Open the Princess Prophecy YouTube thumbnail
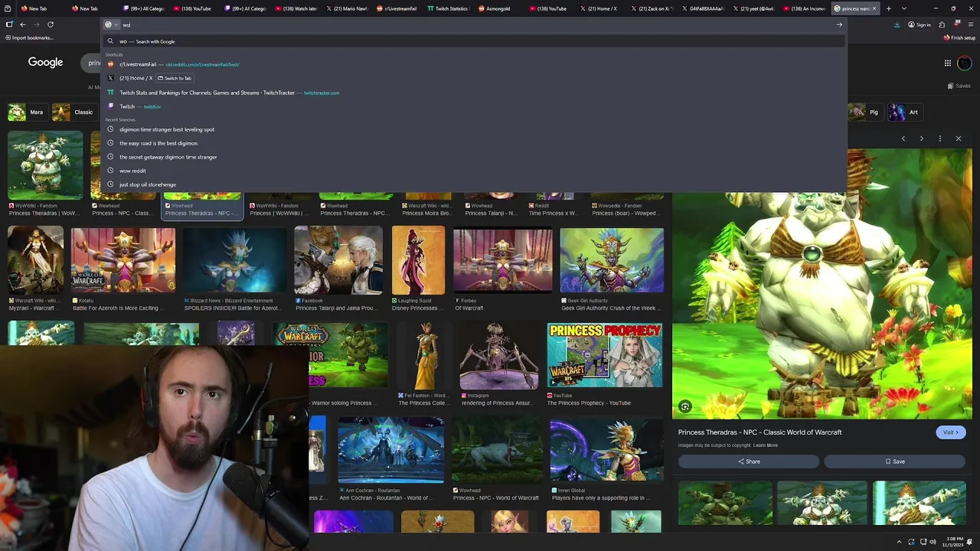This screenshot has width=980, height=551. [604, 355]
